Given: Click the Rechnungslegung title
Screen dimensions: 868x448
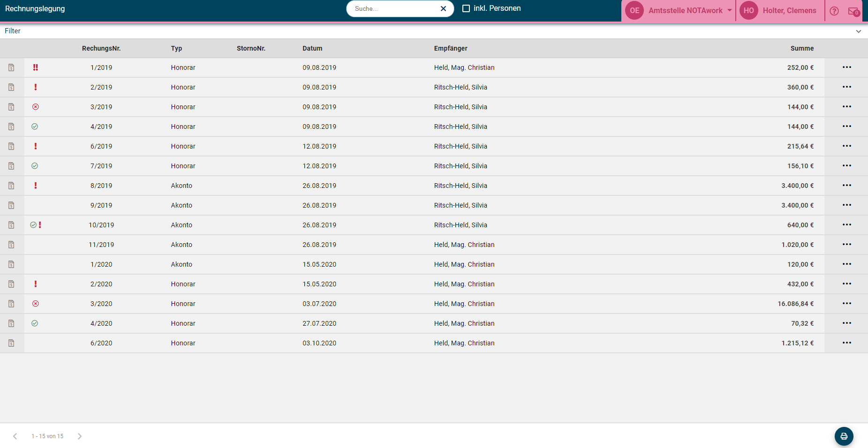Looking at the screenshot, I should click(x=35, y=9).
